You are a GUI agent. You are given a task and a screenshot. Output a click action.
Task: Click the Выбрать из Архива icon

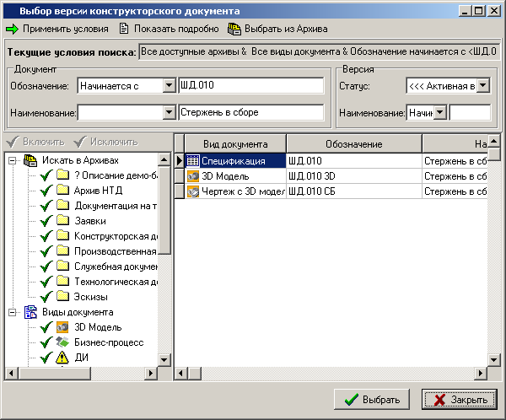coord(234,29)
